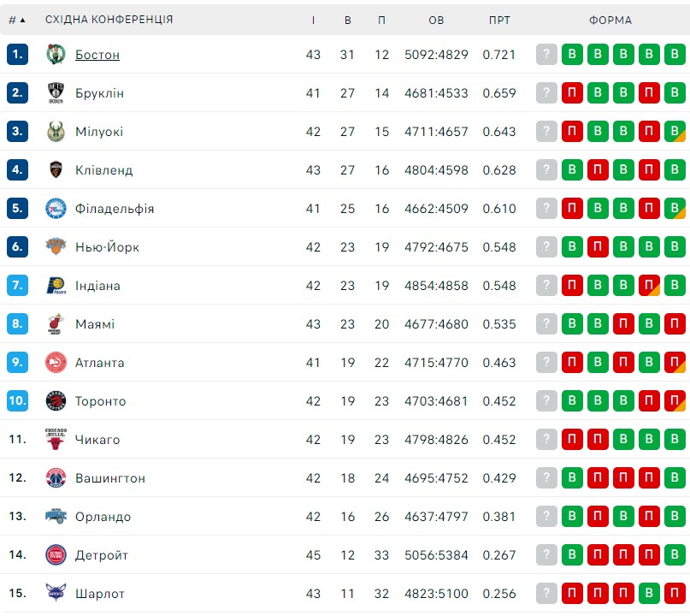Click the Atlanta Hawks team logo
The width and height of the screenshot is (690, 616).
tap(56, 363)
